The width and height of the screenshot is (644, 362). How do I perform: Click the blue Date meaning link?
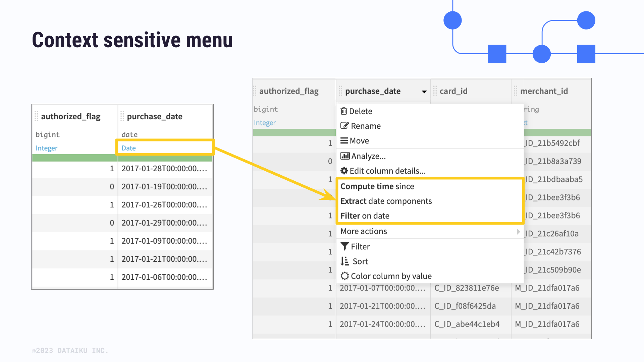pyautogui.click(x=128, y=148)
